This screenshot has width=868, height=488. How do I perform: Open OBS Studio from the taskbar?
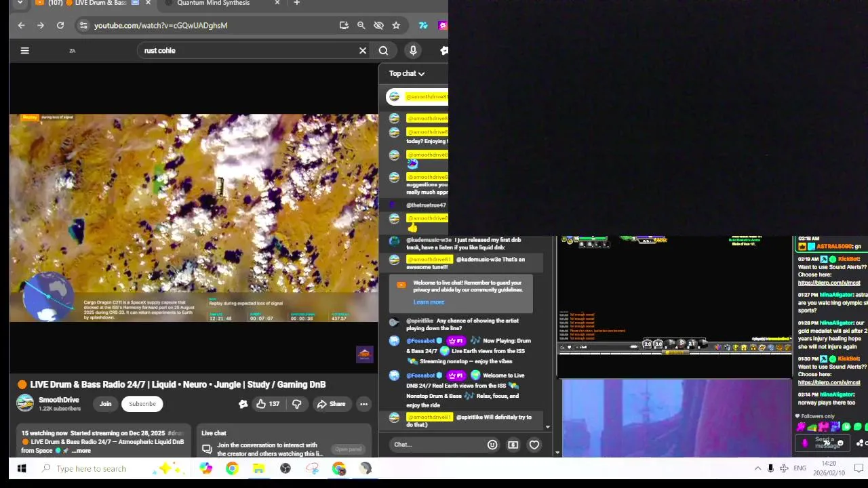click(285, 468)
